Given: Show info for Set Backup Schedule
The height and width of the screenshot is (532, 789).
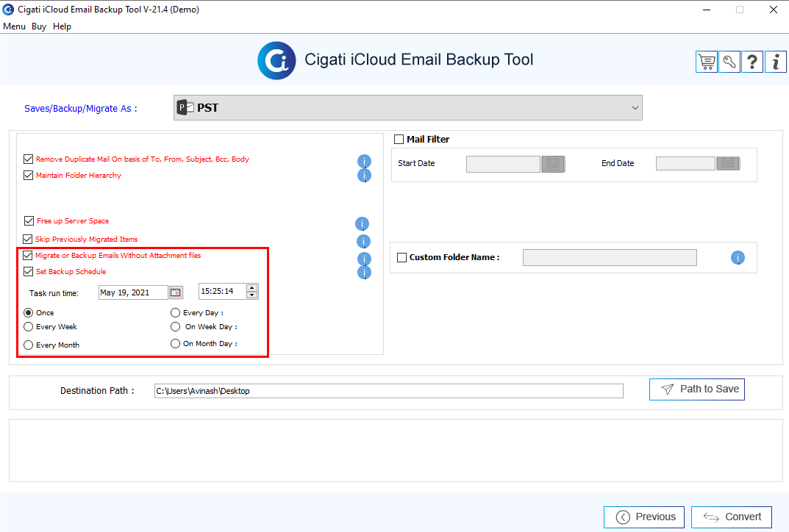Looking at the screenshot, I should tap(364, 272).
